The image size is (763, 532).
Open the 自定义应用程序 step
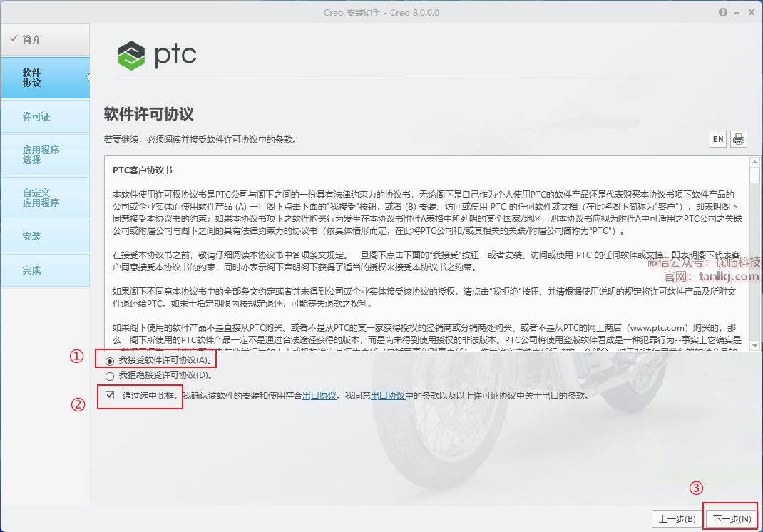click(x=45, y=198)
